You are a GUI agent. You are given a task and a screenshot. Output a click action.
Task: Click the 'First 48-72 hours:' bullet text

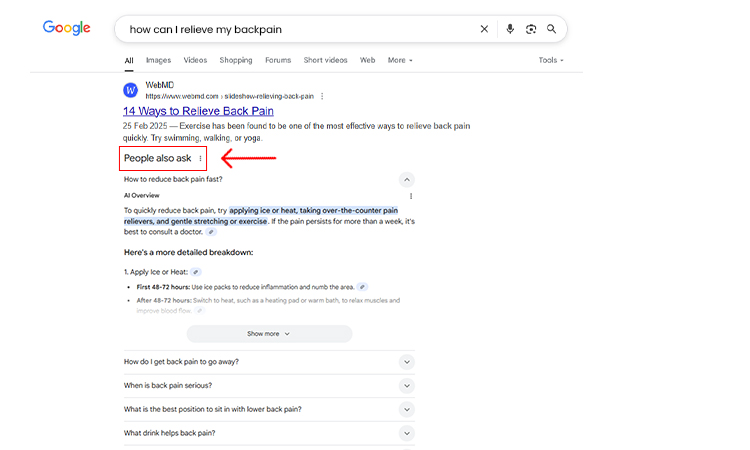[163, 287]
